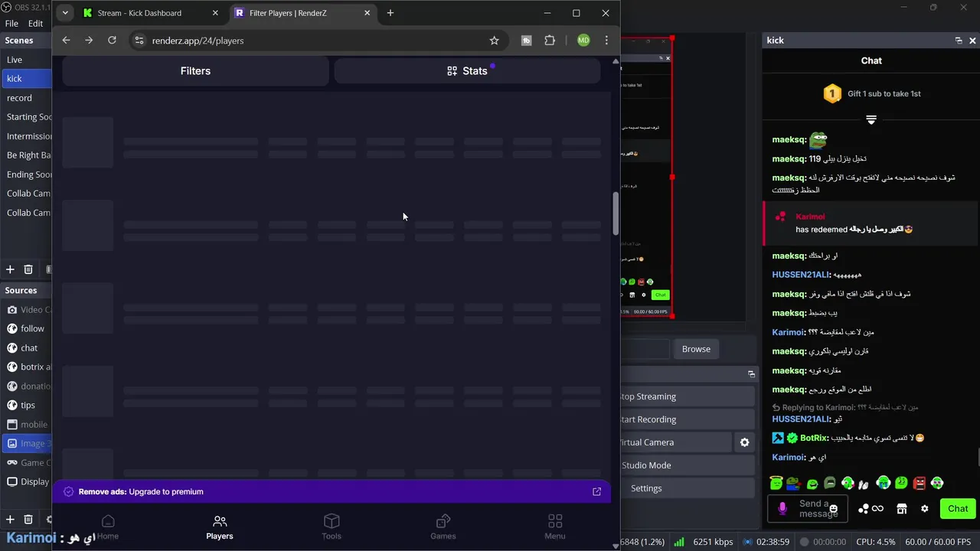The height and width of the screenshot is (551, 980).
Task: Click Start Recording in OBS controls
Action: click(688, 419)
